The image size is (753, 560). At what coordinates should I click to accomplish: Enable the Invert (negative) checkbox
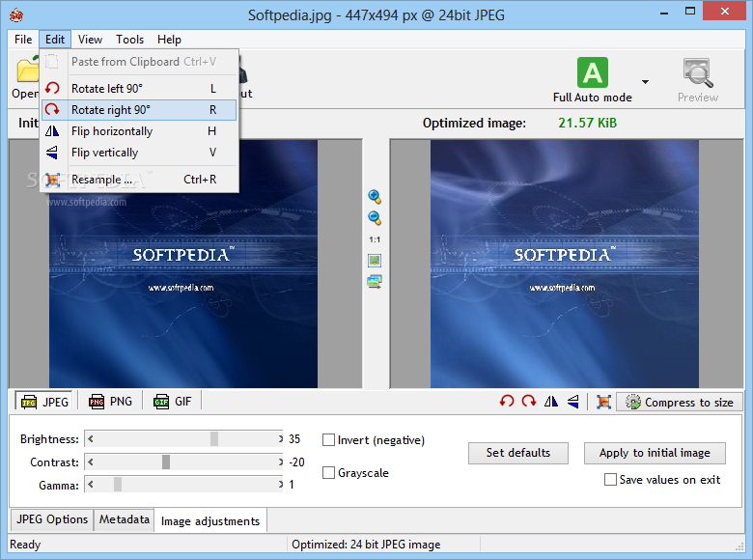(x=329, y=440)
